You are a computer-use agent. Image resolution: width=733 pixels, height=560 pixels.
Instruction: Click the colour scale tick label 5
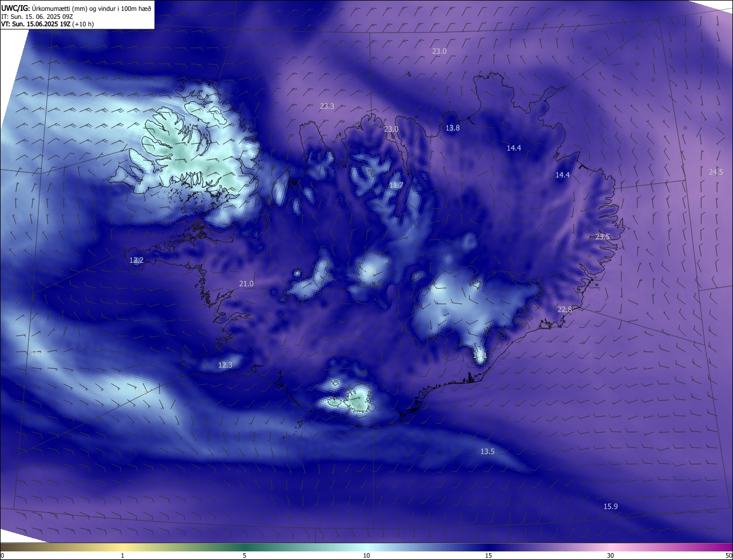(245, 555)
